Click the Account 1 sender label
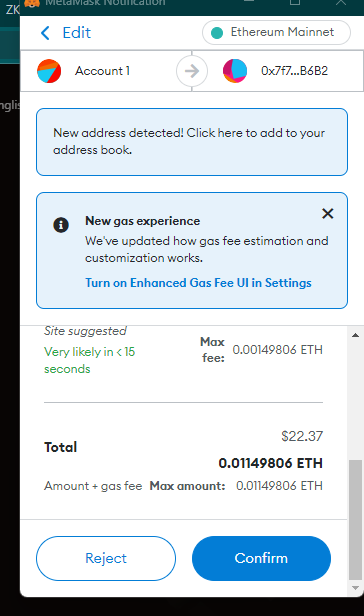The image size is (364, 616). point(102,71)
